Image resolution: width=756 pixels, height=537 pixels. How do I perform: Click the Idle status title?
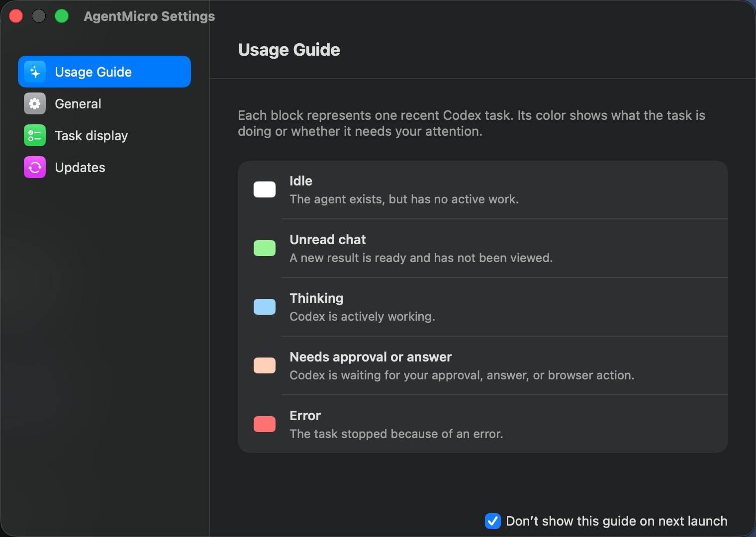tap(301, 181)
